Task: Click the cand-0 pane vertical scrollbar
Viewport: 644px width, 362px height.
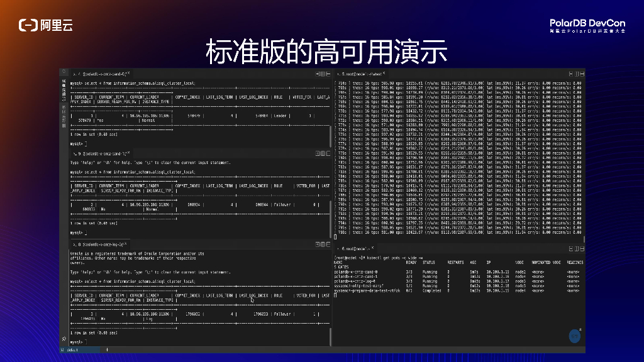Action: click(330, 136)
